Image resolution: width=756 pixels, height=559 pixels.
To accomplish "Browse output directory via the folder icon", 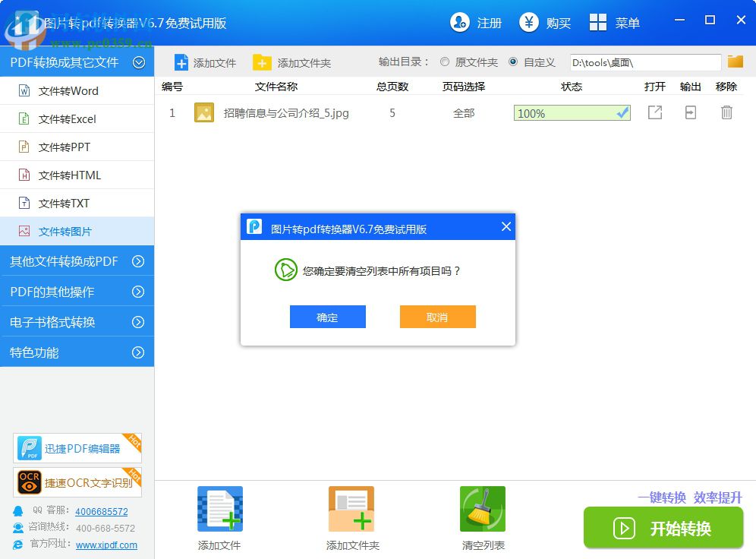I will point(735,62).
